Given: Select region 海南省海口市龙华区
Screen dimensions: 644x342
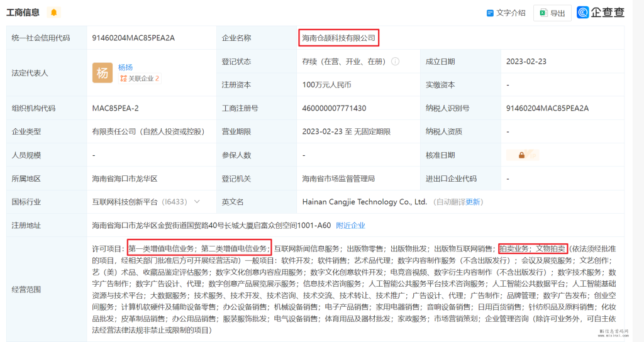Looking at the screenshot, I should (125, 179).
